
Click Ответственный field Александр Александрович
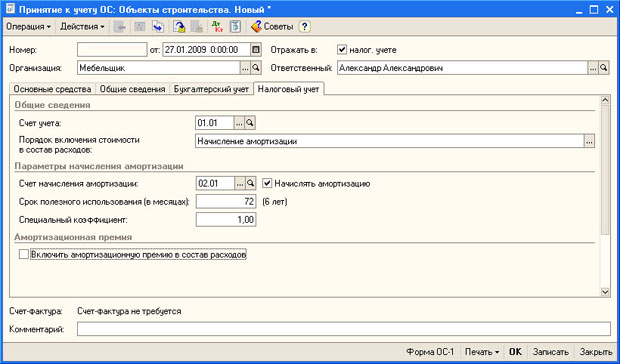point(462,68)
